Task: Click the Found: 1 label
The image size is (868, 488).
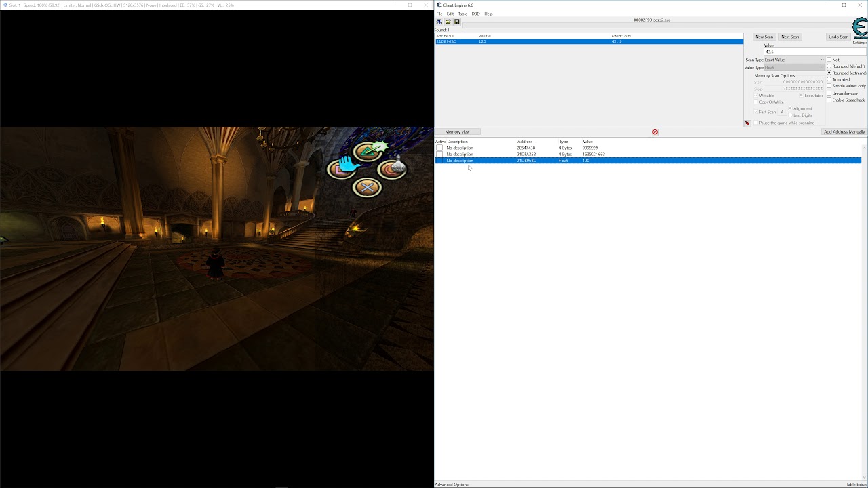Action: click(x=442, y=30)
